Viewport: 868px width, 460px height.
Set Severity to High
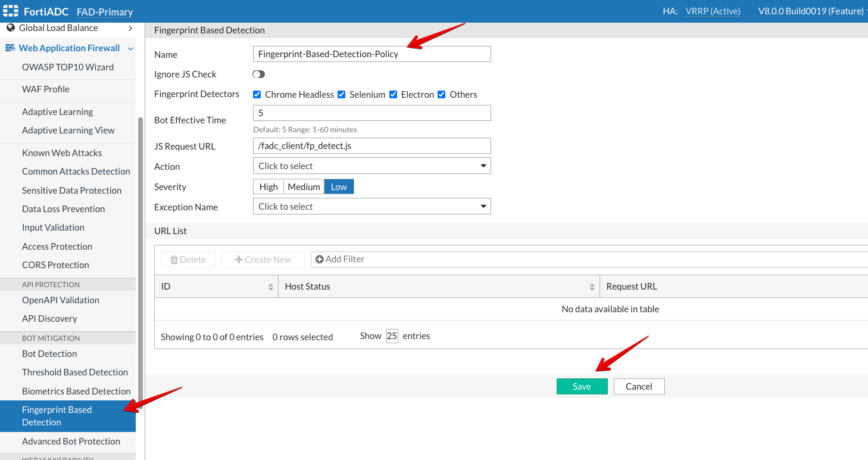click(268, 187)
